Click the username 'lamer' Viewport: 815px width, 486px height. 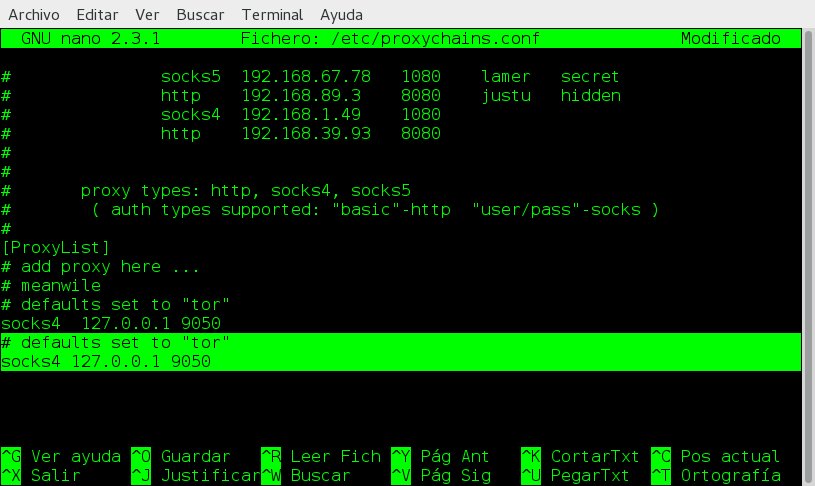pos(505,76)
